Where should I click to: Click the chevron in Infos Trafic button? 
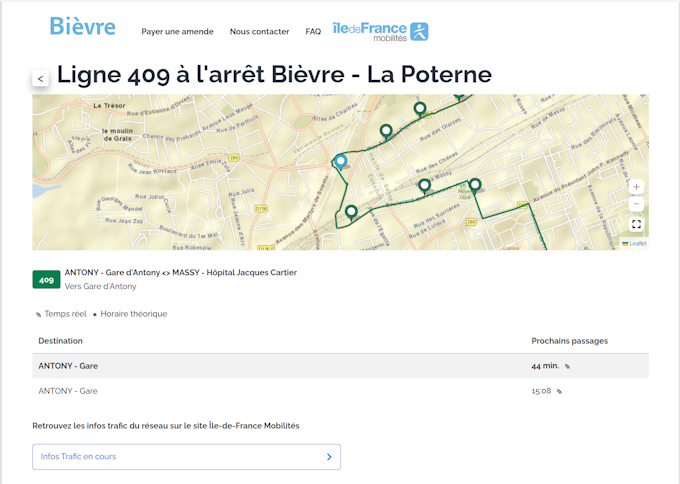329,457
